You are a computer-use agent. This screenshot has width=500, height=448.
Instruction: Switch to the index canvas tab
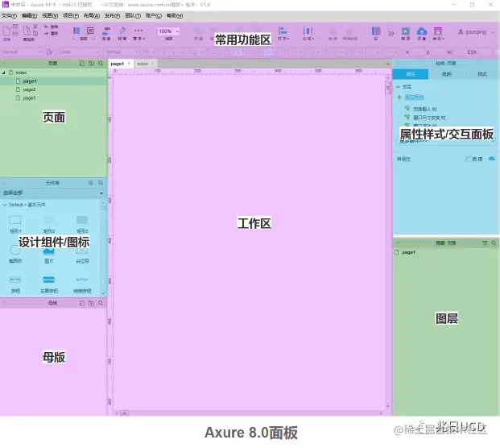click(x=143, y=64)
